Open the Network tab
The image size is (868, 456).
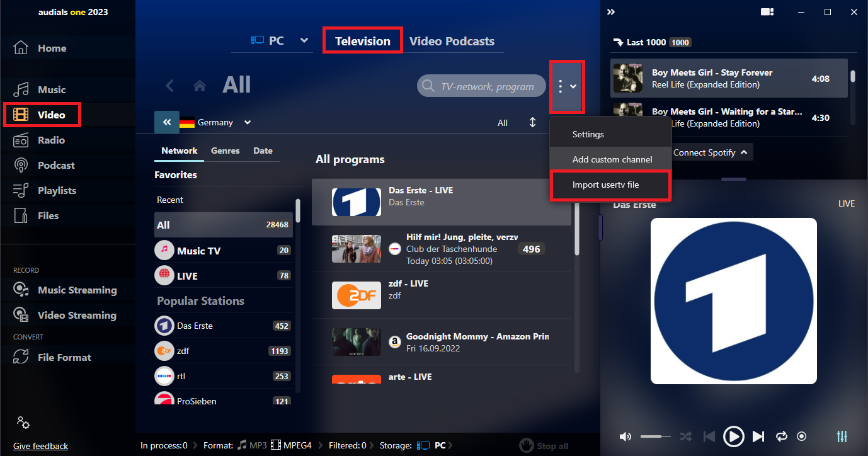pos(180,151)
